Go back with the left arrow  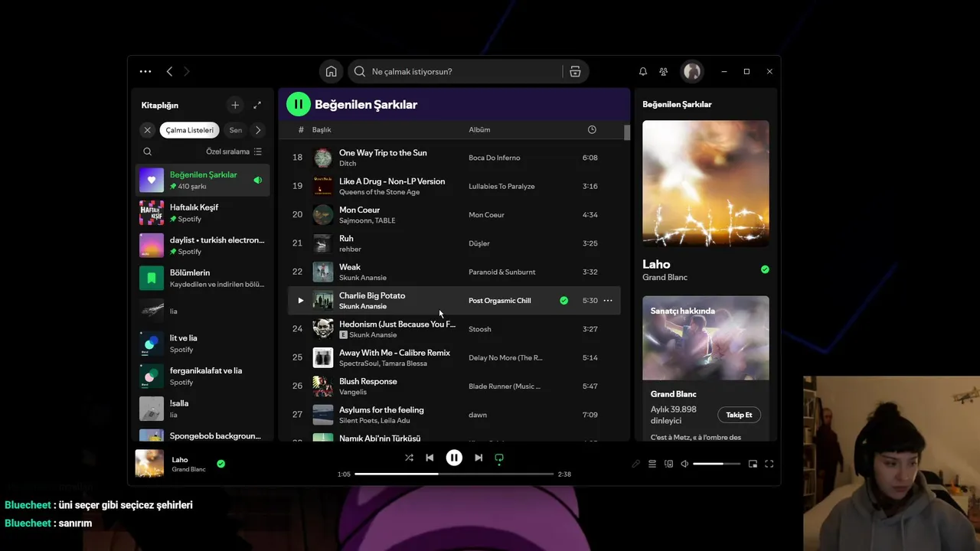169,71
